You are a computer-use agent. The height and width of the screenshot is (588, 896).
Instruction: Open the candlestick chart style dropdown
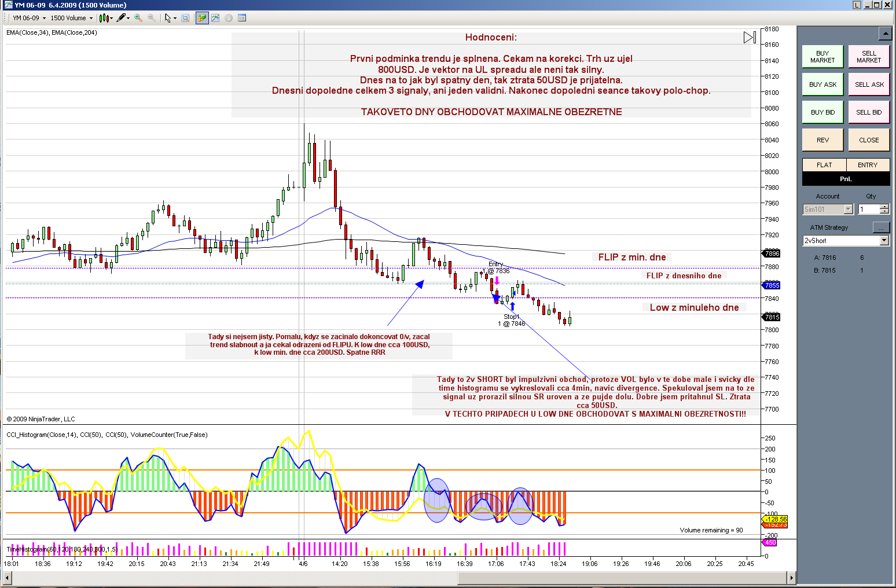click(x=106, y=18)
